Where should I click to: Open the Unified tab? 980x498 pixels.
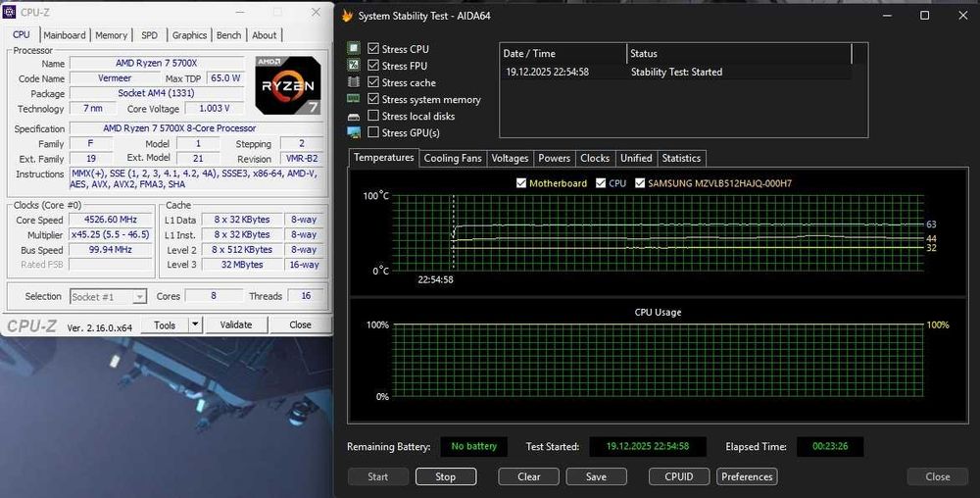click(x=636, y=158)
